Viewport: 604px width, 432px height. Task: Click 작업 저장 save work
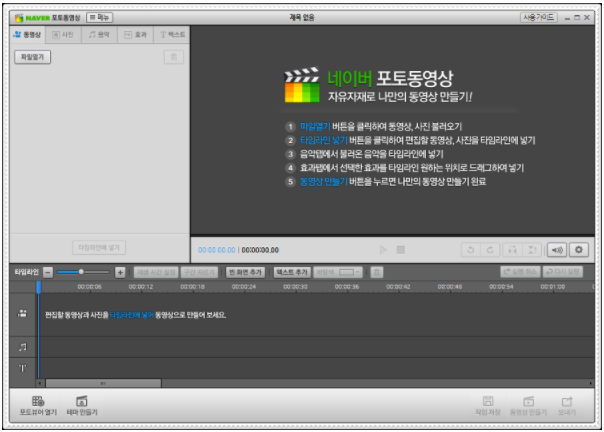488,406
